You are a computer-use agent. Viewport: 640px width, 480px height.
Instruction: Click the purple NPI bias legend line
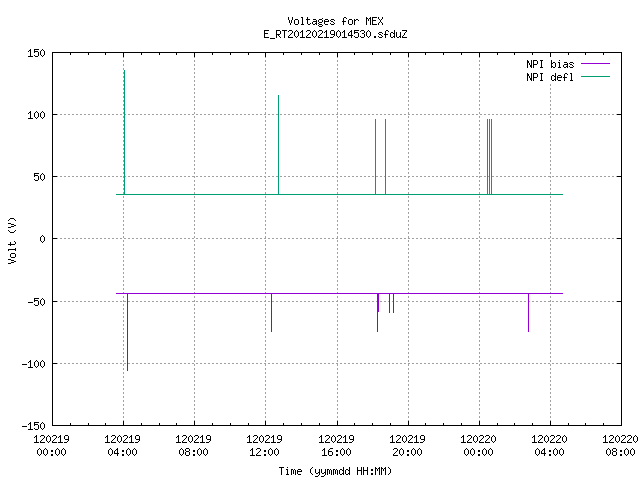coord(595,64)
